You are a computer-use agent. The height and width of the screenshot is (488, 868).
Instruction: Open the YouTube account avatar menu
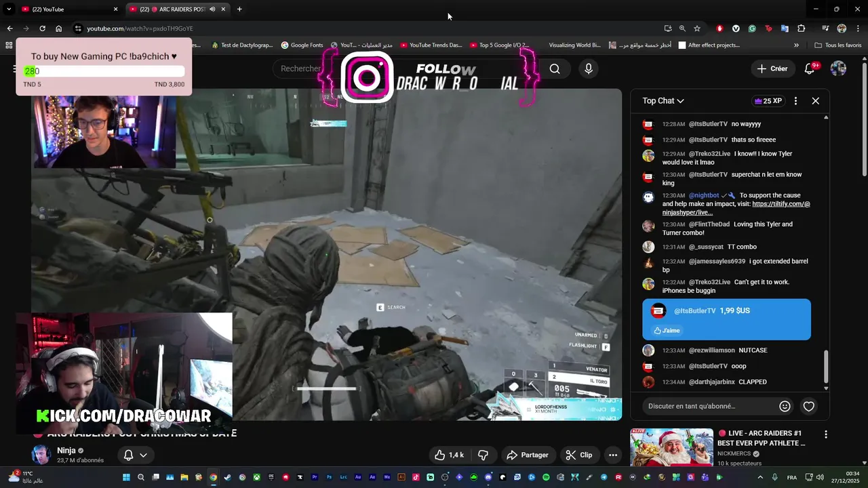838,68
